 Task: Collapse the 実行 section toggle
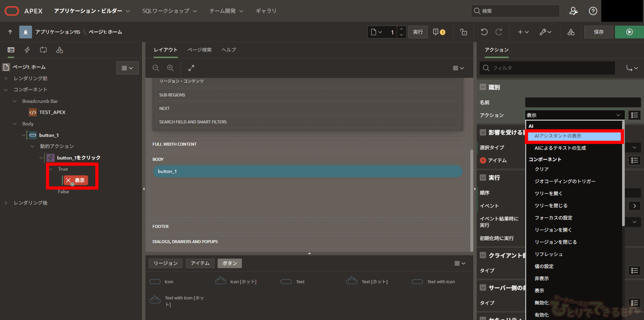(x=483, y=178)
